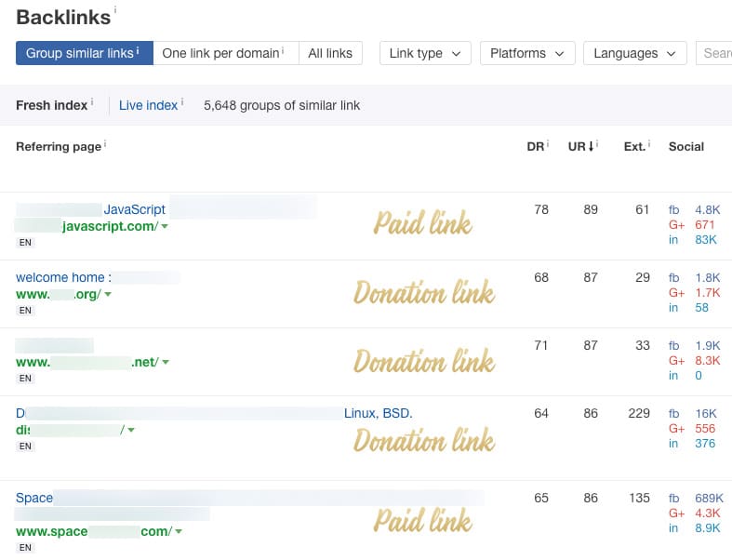Sort by the Ext. column header
The image size is (732, 560).
coord(634,147)
